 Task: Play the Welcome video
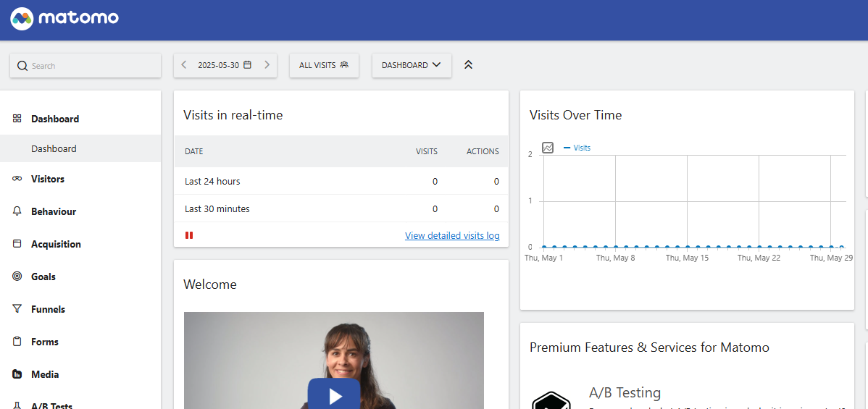point(334,395)
